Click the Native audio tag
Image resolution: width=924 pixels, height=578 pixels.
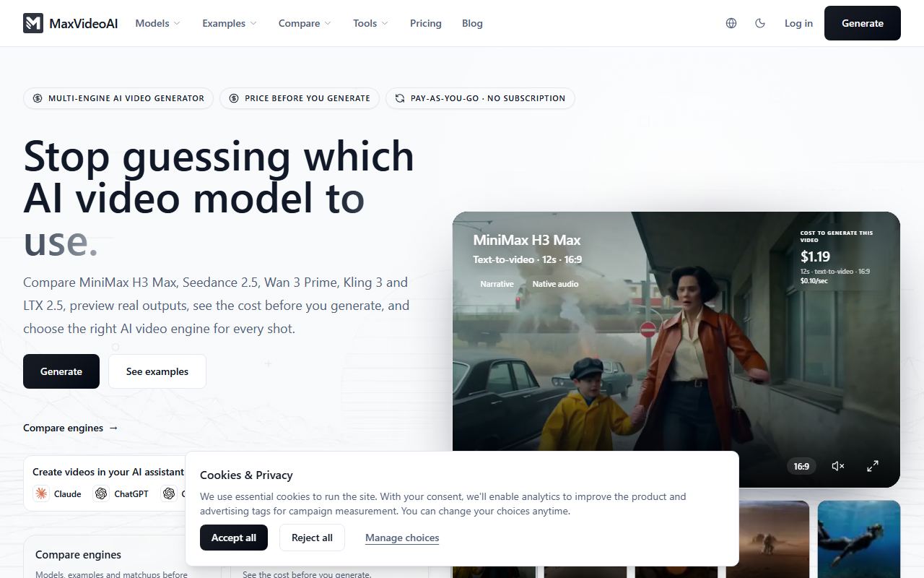[x=555, y=284]
